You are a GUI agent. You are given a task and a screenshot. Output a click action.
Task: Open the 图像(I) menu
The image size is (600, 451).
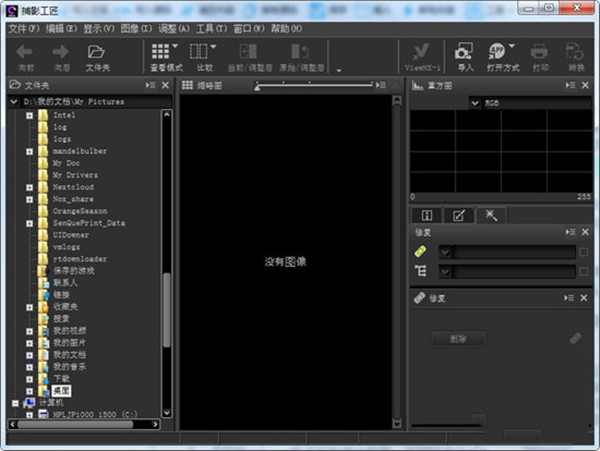[134, 28]
